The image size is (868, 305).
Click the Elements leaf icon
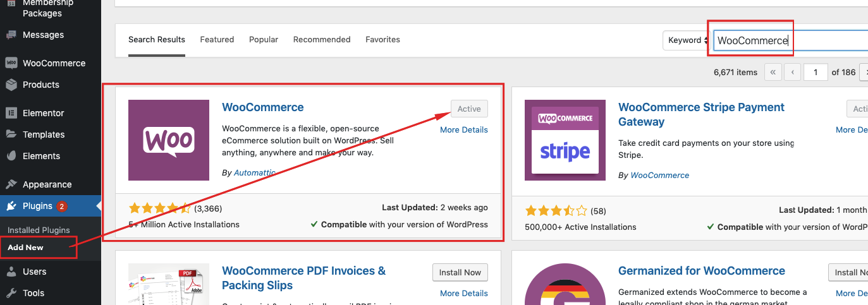coord(11,156)
